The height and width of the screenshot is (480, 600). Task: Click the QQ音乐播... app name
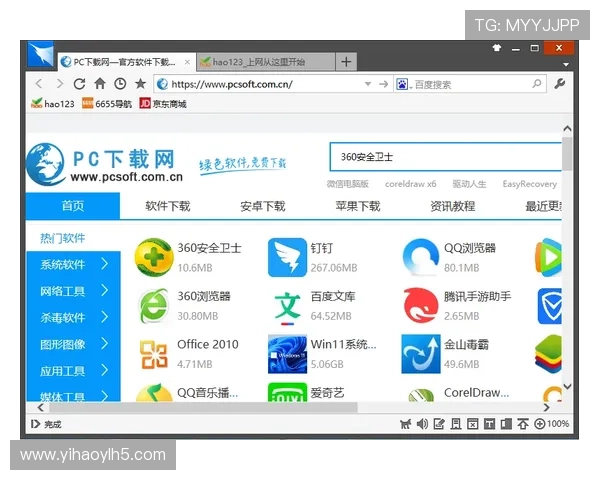coord(207,393)
